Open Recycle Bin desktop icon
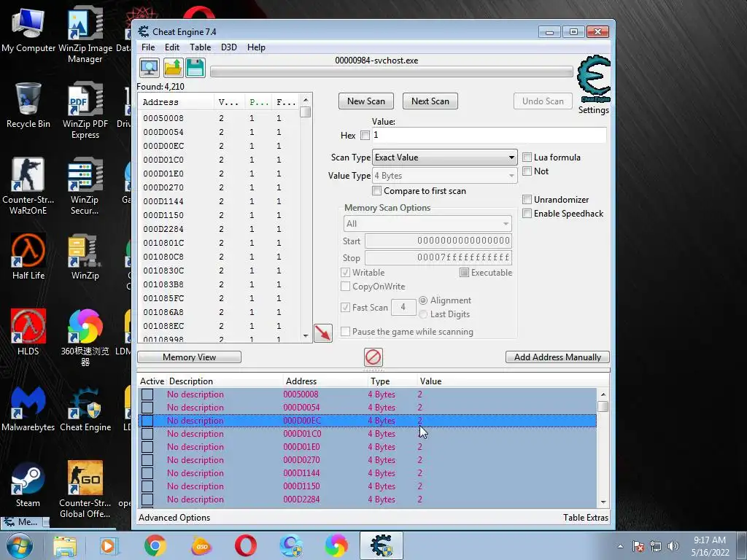This screenshot has height=560, width=747. click(x=28, y=106)
